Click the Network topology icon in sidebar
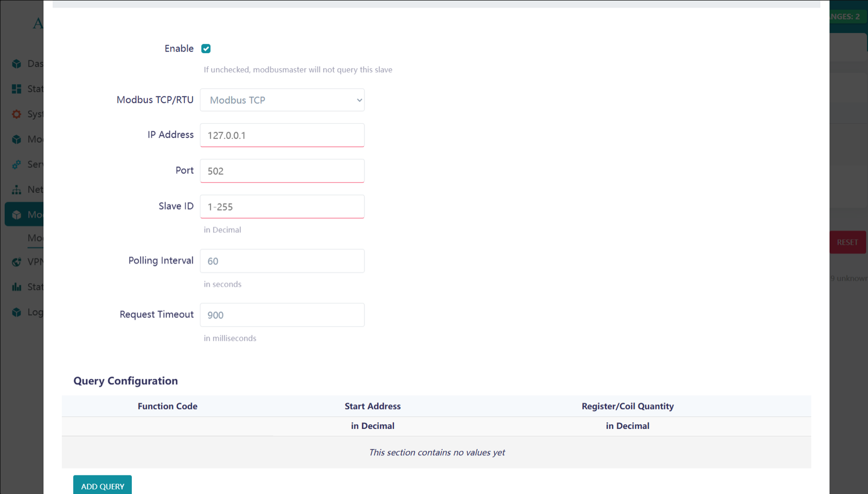 17,189
